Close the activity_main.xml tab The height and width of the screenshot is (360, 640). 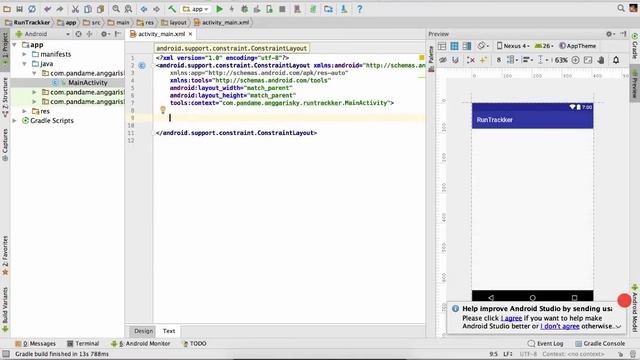(190, 34)
